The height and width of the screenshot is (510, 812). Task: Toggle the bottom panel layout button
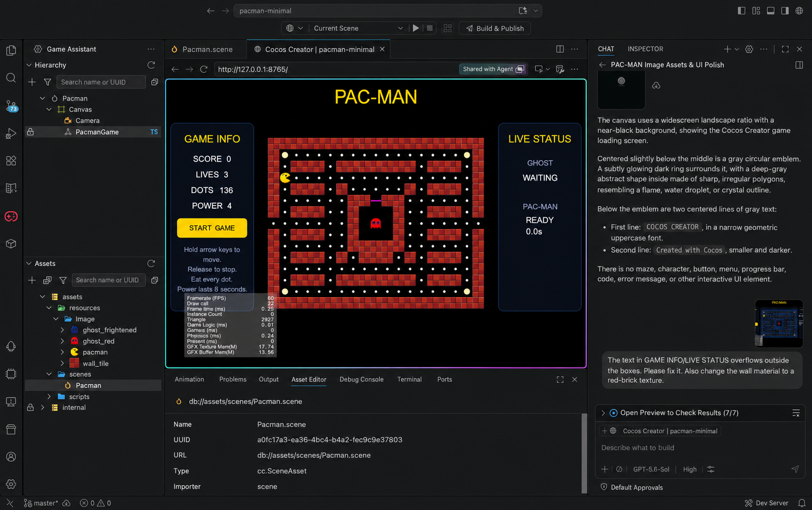[770, 11]
